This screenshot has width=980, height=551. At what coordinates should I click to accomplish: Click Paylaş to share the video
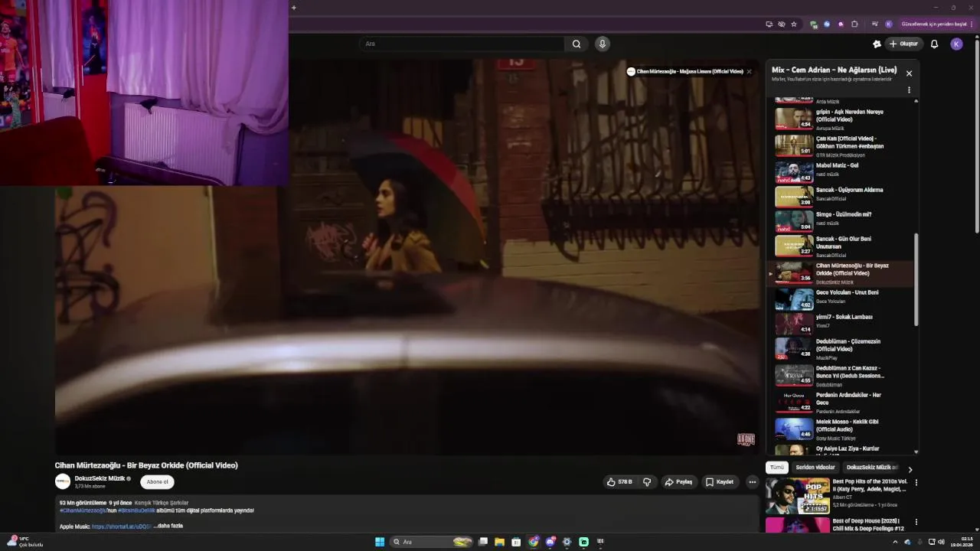click(x=678, y=482)
